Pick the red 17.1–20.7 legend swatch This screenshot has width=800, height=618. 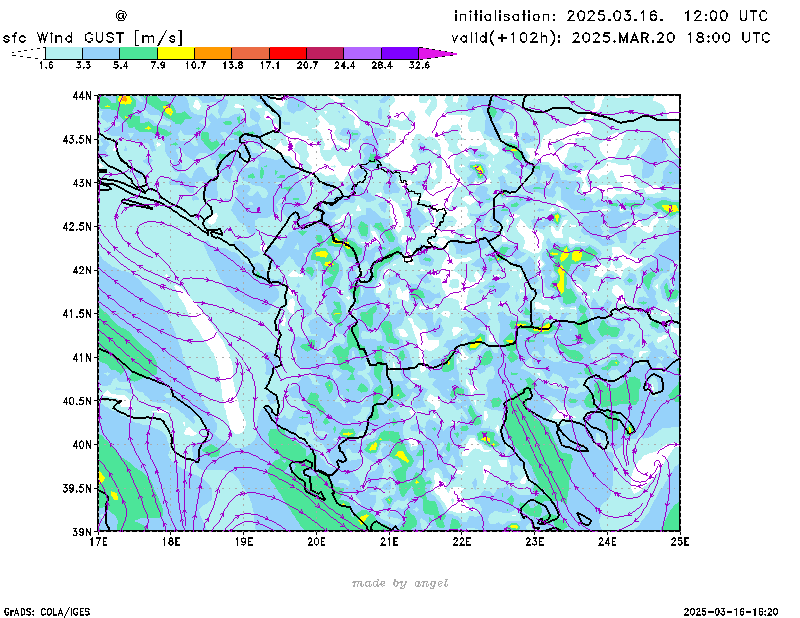tap(288, 52)
